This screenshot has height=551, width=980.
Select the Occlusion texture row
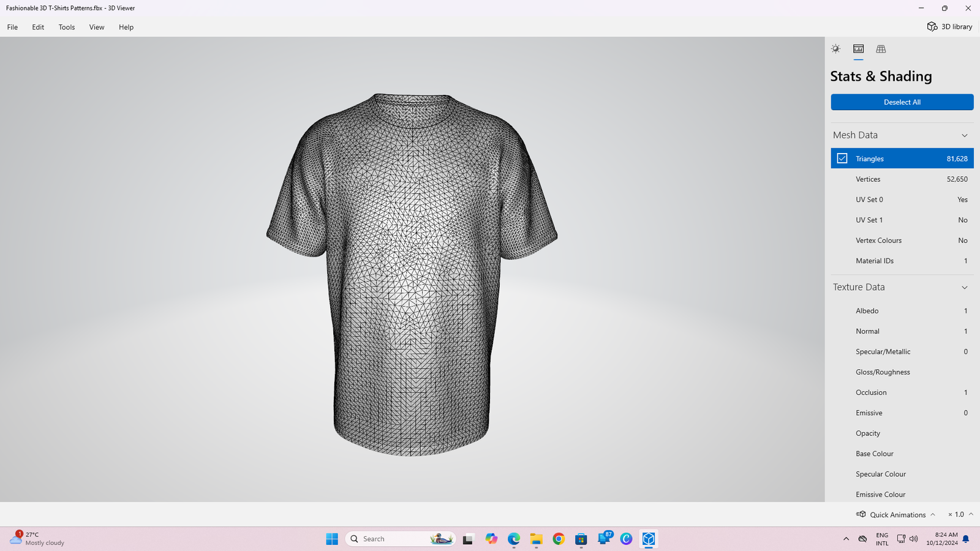point(902,392)
